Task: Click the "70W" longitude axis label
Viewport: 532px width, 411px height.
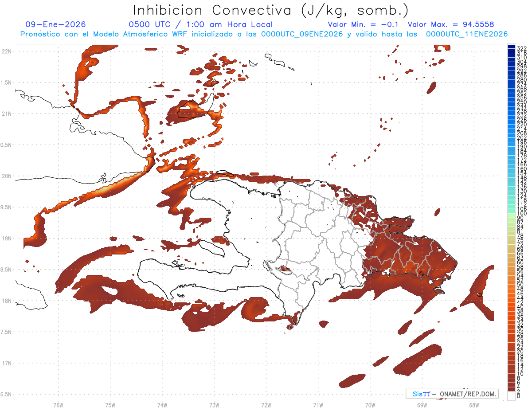Action: (370, 405)
